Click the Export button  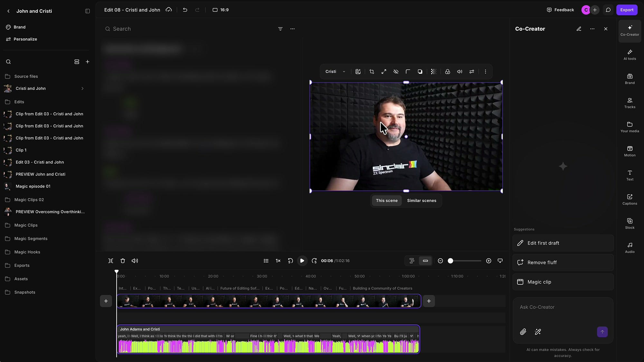pyautogui.click(x=627, y=10)
